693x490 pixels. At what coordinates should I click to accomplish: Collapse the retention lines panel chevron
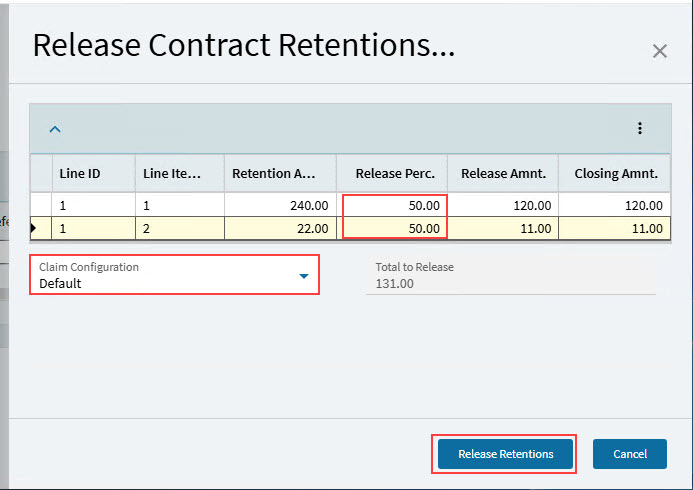point(55,129)
